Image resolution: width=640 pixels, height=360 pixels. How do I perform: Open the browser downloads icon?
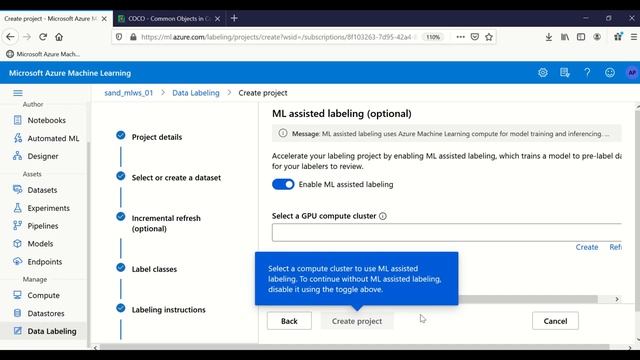click(549, 37)
